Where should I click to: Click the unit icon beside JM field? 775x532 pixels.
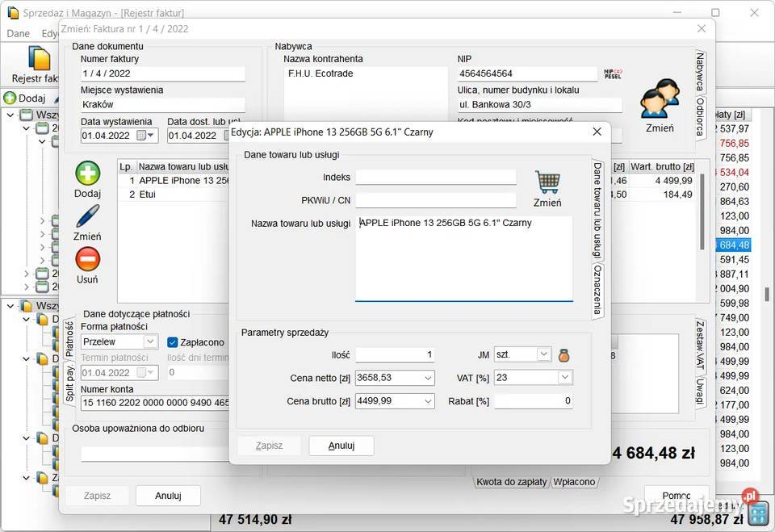pos(564,354)
